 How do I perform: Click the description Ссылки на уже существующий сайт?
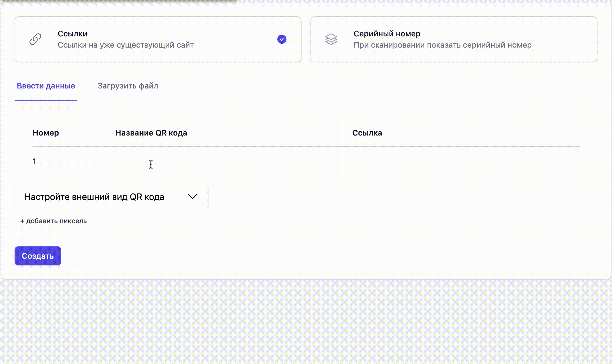tap(126, 45)
